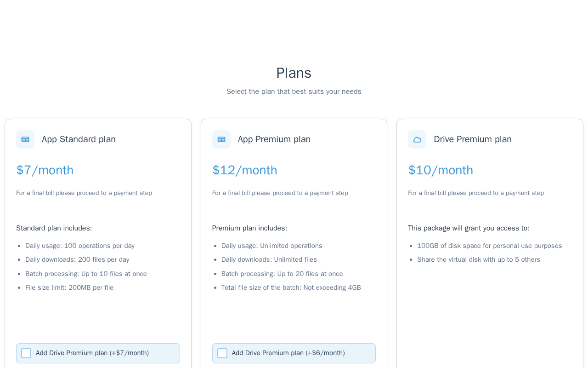Select the Drive Premium plan title
Viewport: 588px width, 368px height.
[473, 139]
